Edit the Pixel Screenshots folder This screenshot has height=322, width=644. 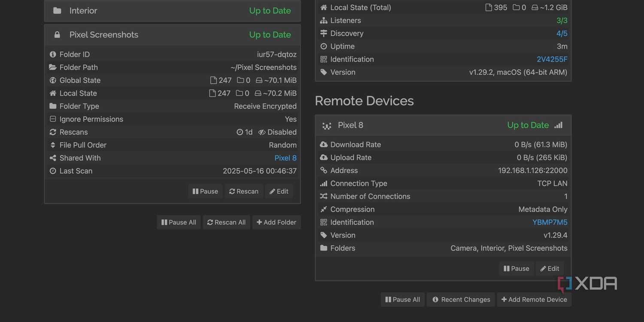point(279,191)
